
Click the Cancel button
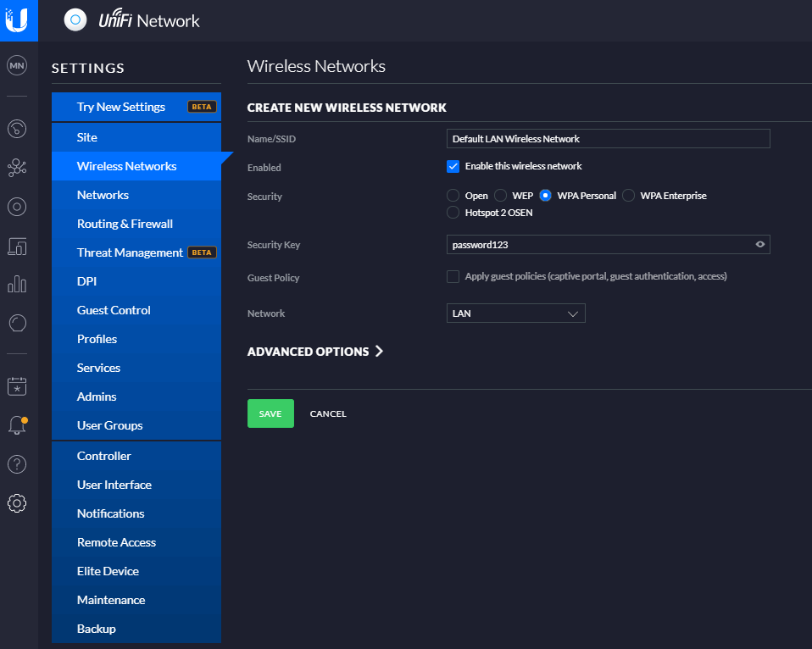pos(328,413)
